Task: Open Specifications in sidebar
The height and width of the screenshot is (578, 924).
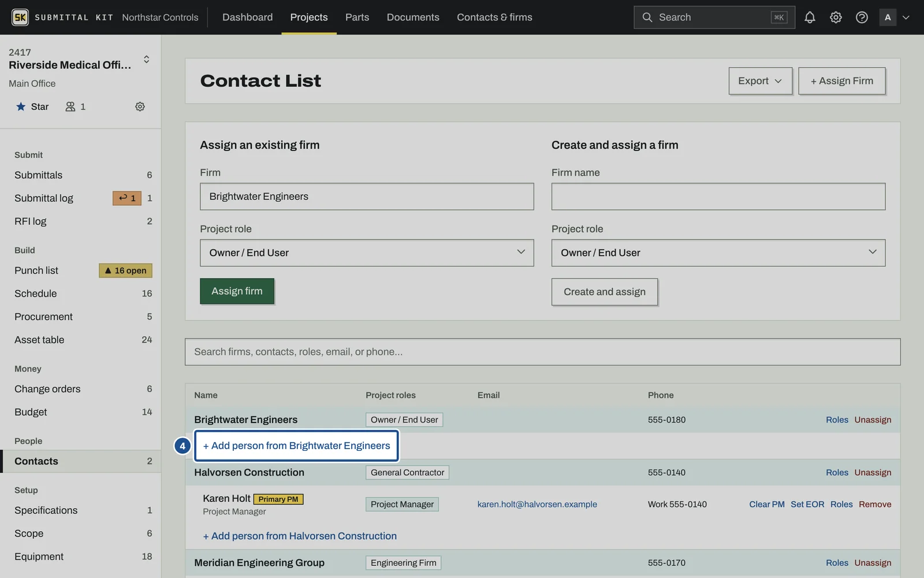Action: point(81,510)
